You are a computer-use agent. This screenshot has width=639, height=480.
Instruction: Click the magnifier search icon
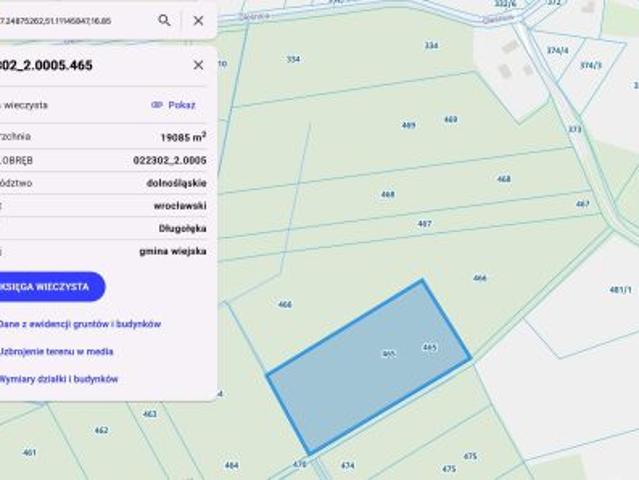(164, 20)
